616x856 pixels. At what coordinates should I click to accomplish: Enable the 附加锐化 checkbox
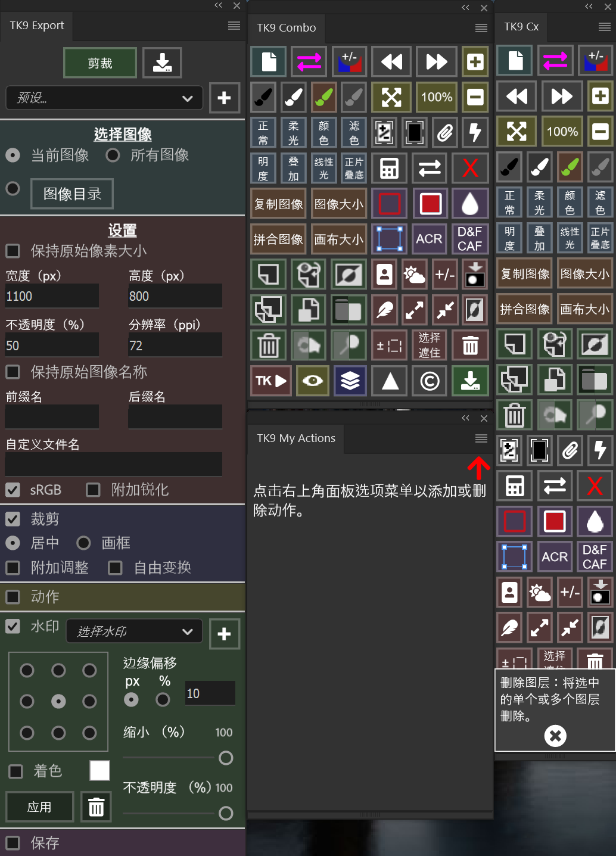pos(93,490)
